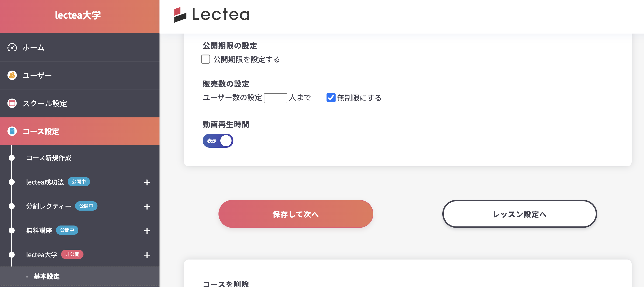Expand the lectea成功法 course with the plus icon
644x287 pixels.
coord(147,182)
